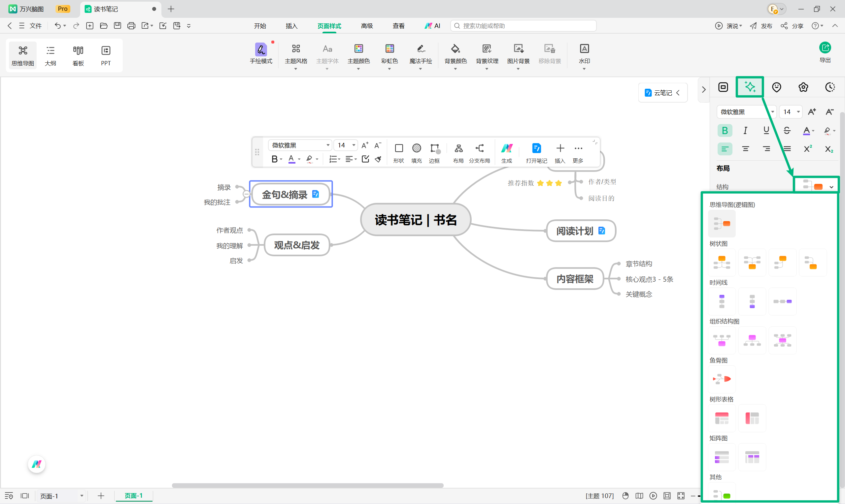Select horizontal timeline layout
This screenshot has width=845, height=504.
pos(782,301)
